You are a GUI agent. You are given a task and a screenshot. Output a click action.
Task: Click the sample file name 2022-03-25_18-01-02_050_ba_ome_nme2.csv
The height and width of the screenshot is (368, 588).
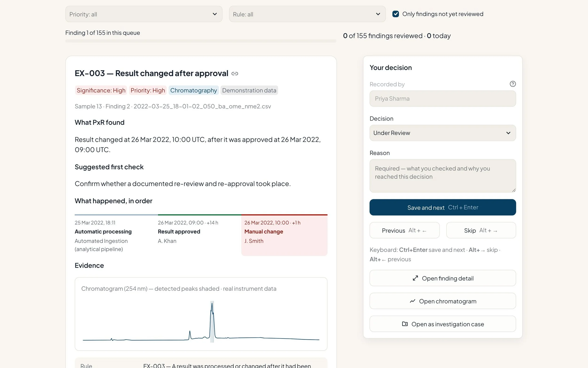[202, 106]
